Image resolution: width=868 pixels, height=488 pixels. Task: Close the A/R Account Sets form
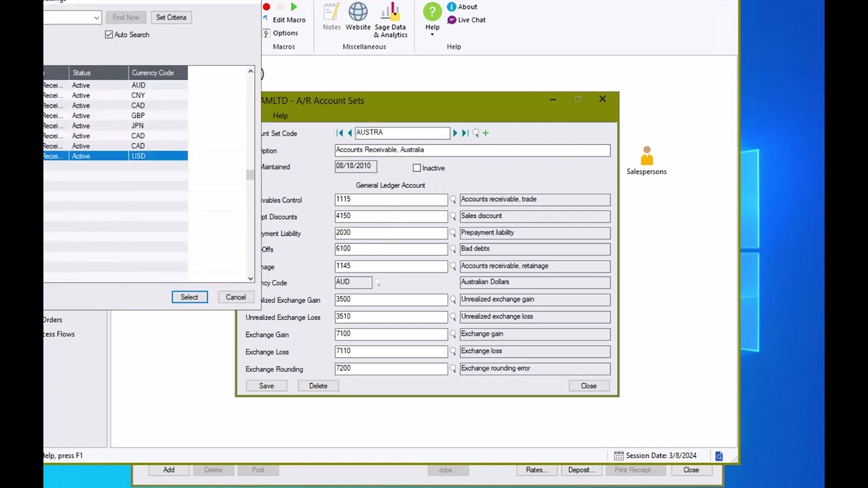pos(589,386)
